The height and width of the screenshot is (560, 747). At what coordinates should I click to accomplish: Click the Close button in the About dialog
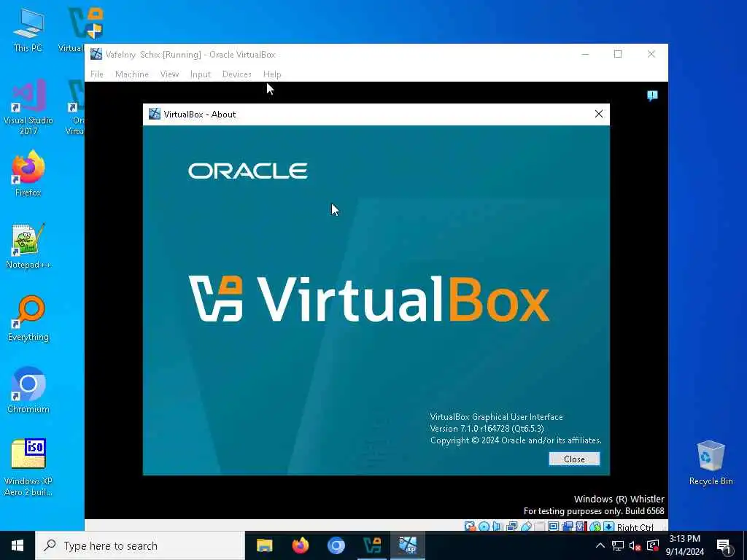(x=574, y=459)
